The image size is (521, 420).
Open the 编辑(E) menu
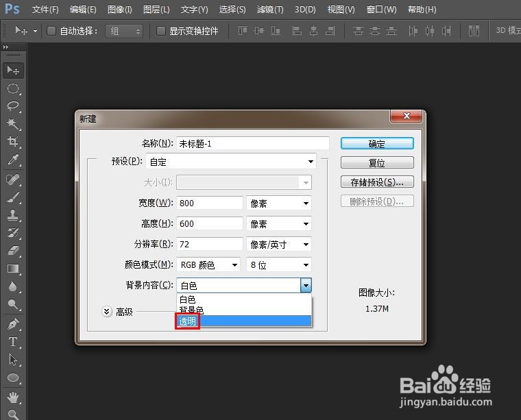tap(83, 10)
